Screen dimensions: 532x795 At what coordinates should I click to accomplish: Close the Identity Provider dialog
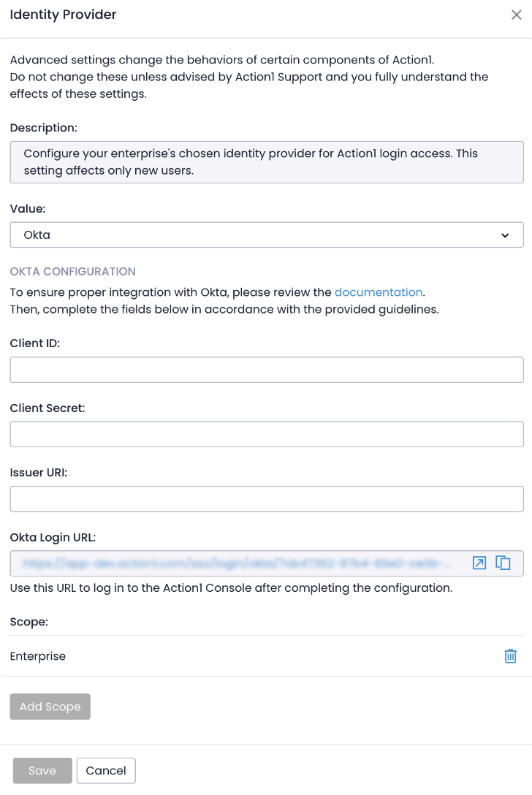[516, 15]
